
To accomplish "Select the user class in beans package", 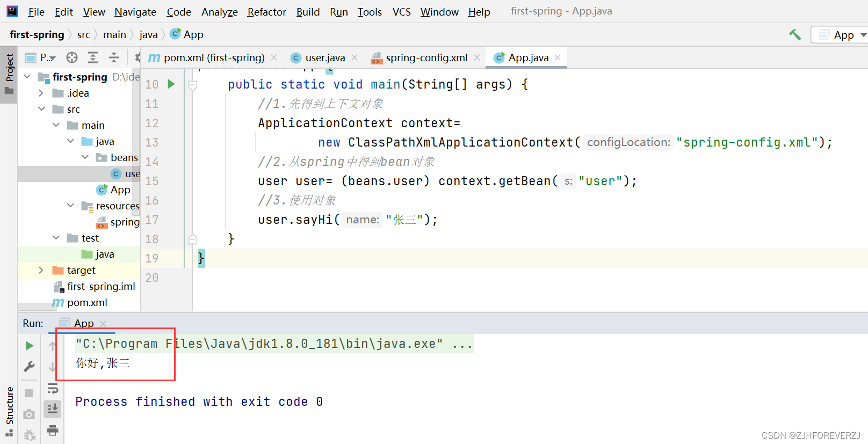I will coord(126,173).
